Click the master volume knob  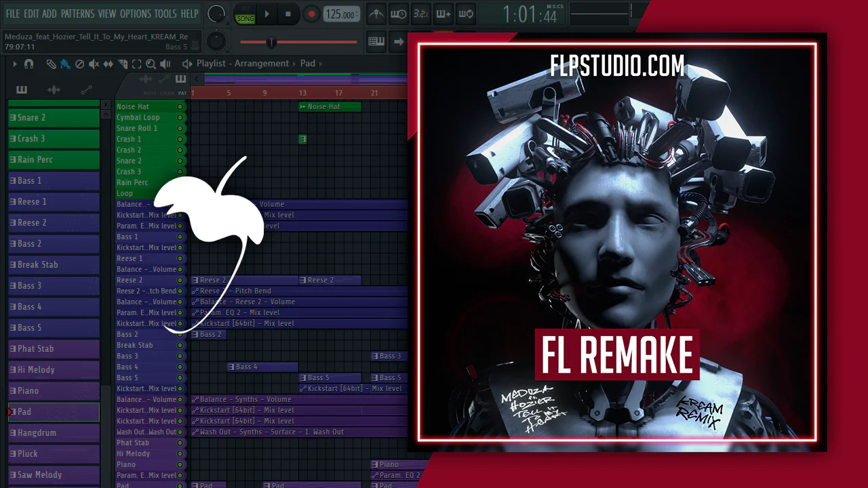click(216, 14)
